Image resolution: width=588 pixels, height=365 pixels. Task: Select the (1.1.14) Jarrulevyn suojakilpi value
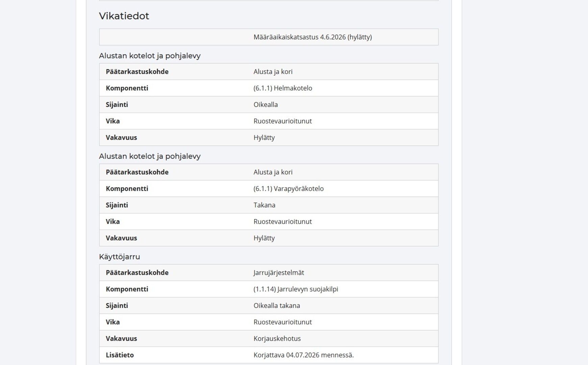[296, 289]
